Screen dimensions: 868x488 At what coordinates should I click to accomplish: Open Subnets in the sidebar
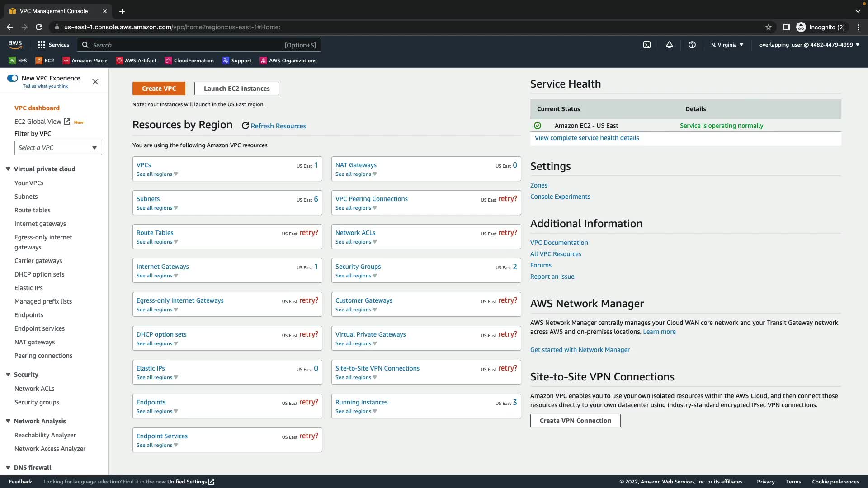[26, 197]
